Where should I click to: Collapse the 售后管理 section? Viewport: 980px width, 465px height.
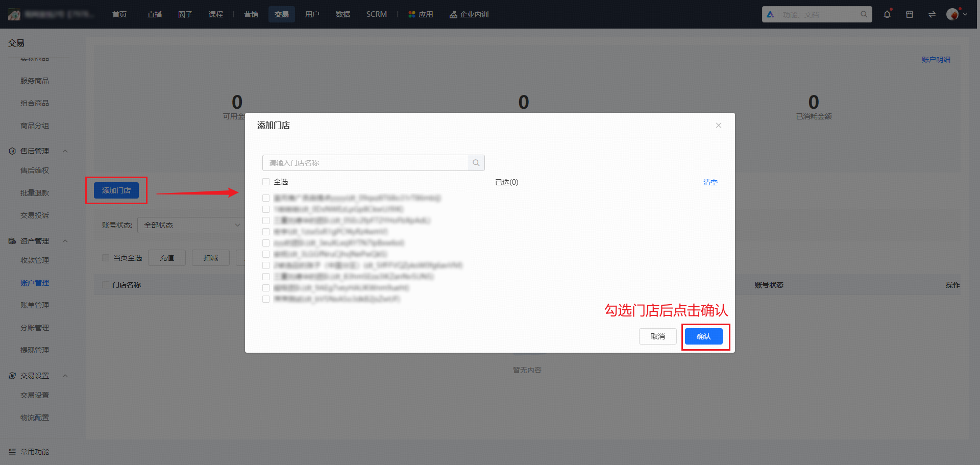click(x=65, y=151)
